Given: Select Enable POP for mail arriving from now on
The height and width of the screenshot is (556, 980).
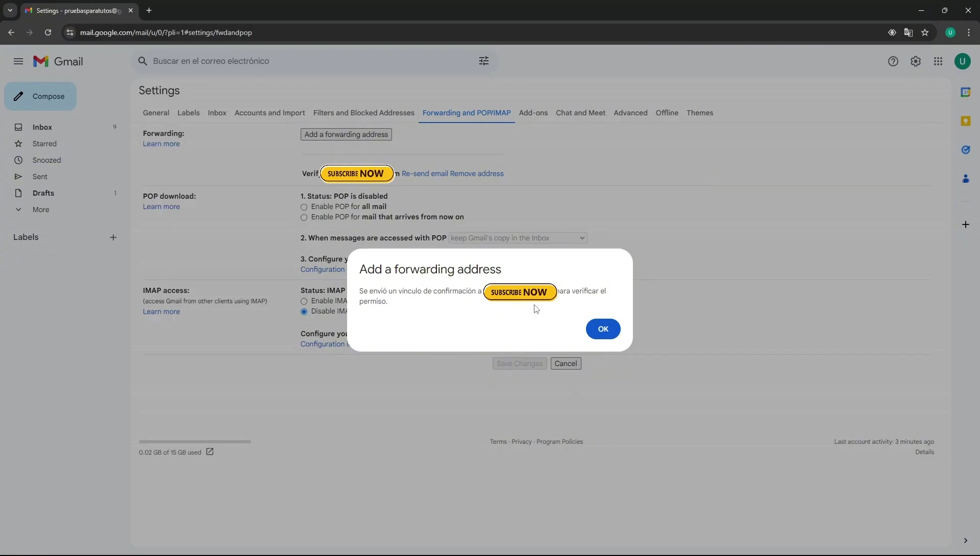Looking at the screenshot, I should click(304, 218).
